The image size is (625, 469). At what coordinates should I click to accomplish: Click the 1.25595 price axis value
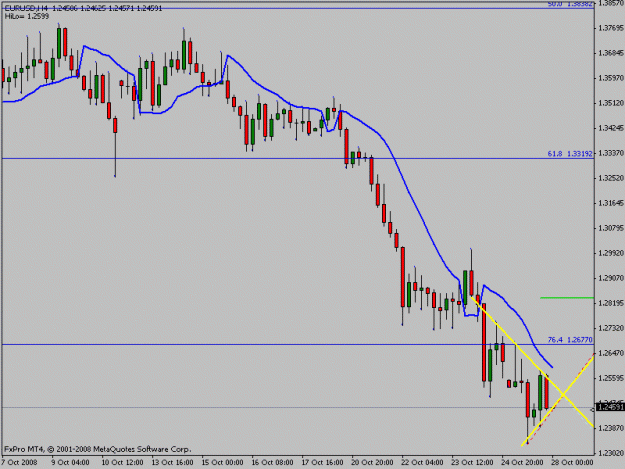(611, 378)
